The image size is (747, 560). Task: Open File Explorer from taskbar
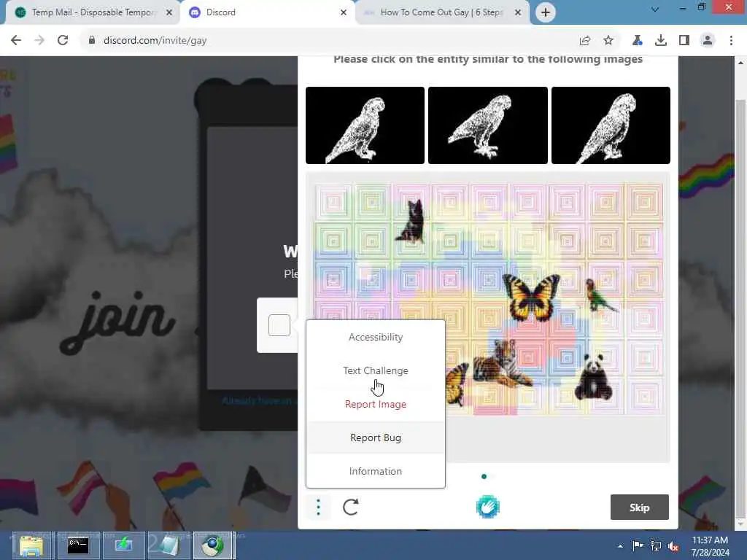coord(31,545)
